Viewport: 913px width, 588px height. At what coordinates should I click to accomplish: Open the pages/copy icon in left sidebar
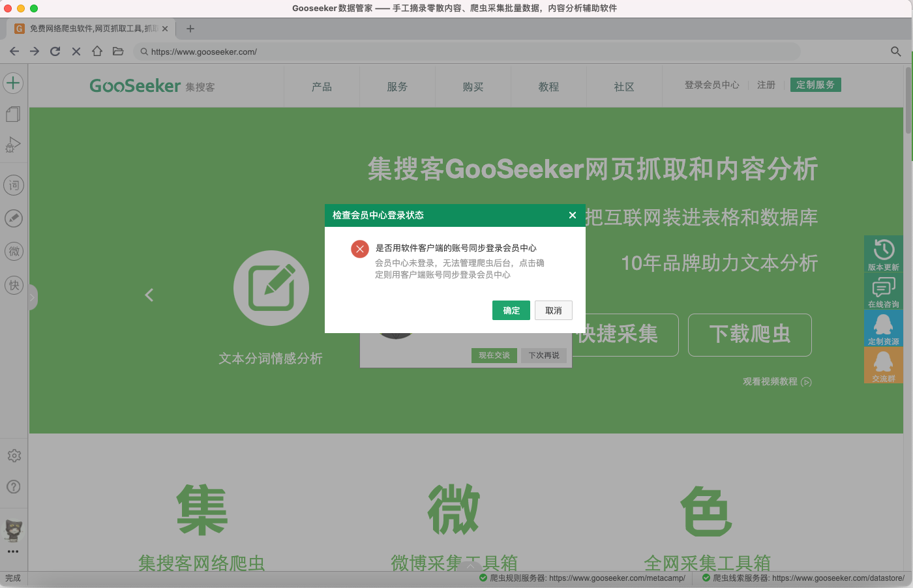(14, 114)
